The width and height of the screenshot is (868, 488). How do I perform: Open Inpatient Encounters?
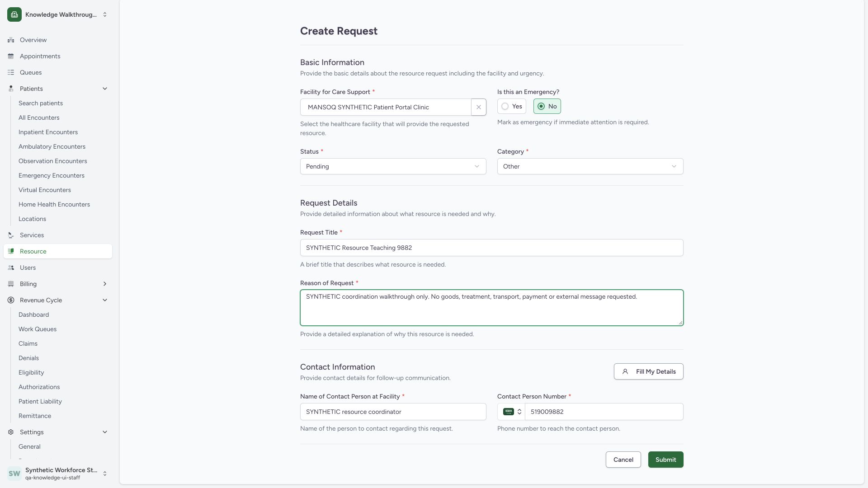point(48,132)
